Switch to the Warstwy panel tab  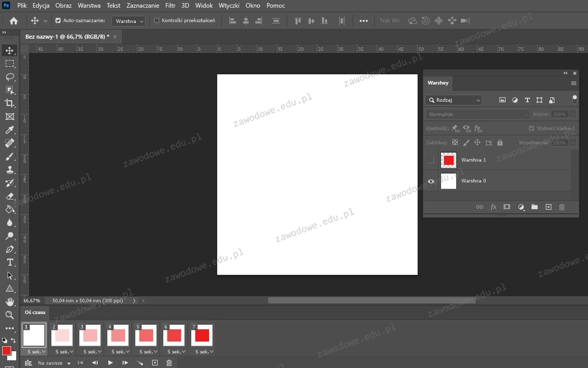tap(438, 83)
